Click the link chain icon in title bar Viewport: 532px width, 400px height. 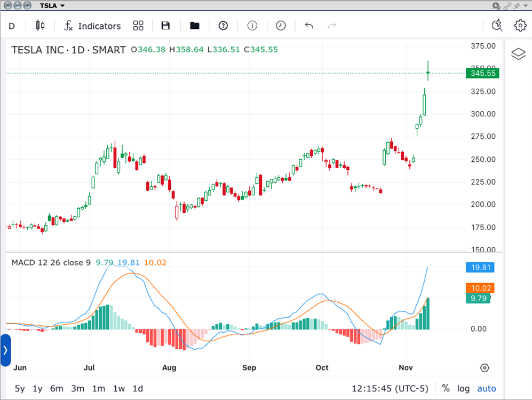507,6
